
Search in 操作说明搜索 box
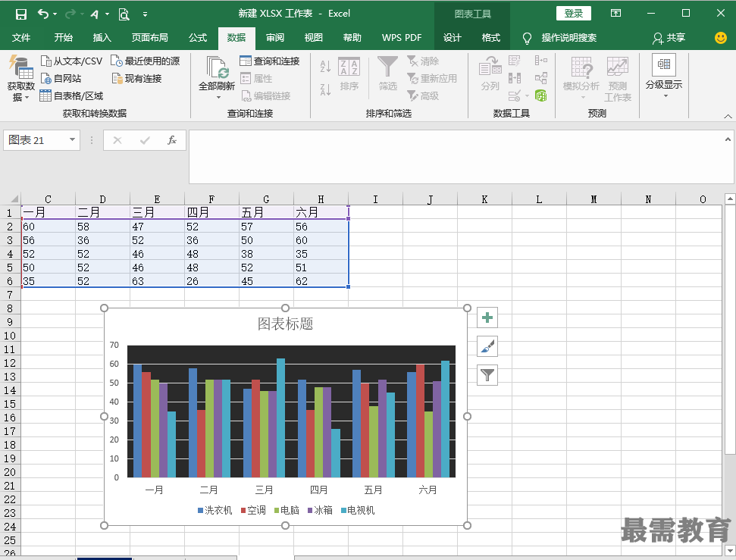pos(569,38)
